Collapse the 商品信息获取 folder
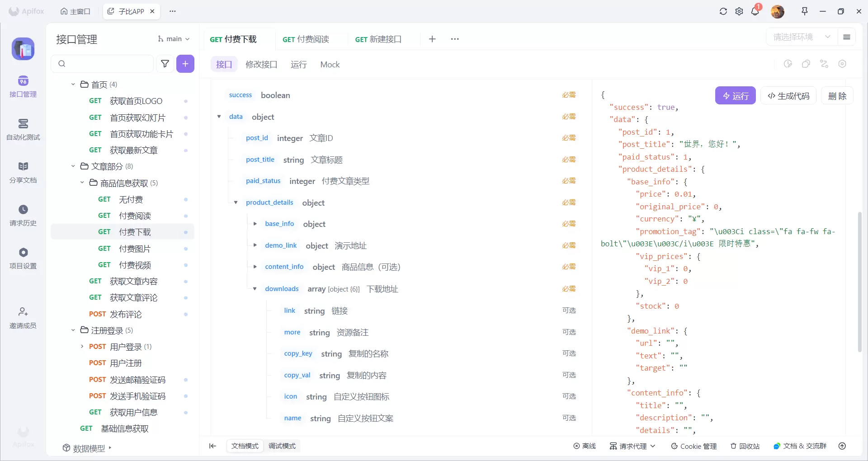This screenshot has width=868, height=461. pos(82,183)
